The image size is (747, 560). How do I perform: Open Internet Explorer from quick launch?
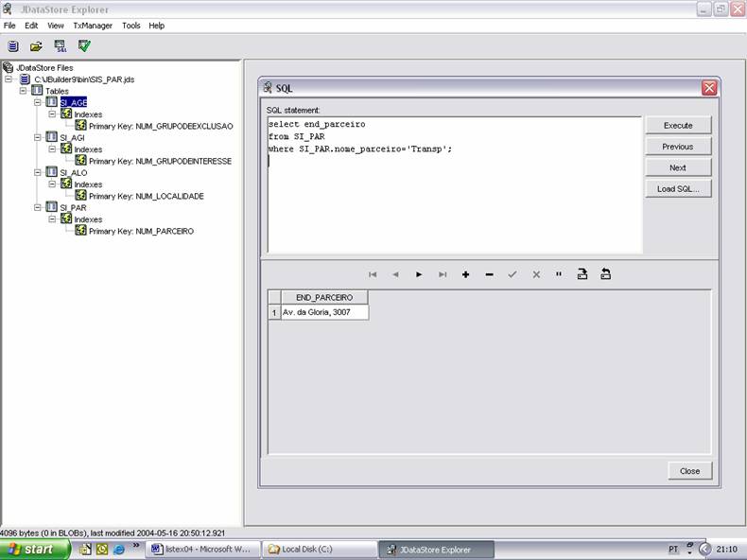coord(118,550)
